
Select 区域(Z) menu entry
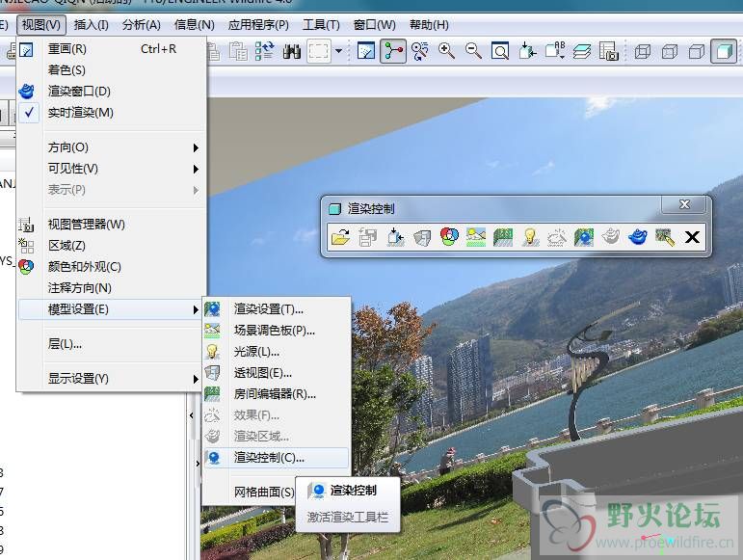112,246
